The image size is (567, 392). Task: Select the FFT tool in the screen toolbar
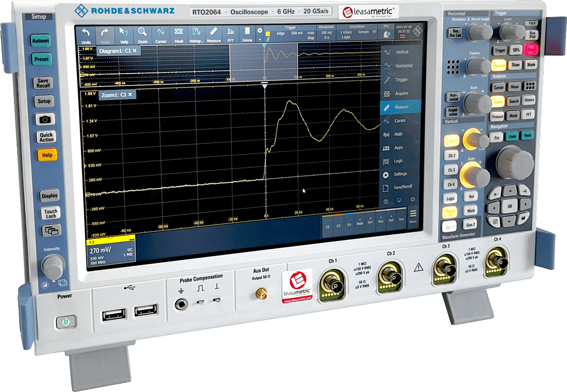point(231,35)
